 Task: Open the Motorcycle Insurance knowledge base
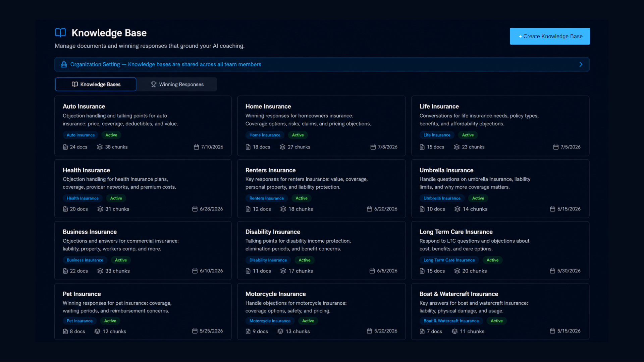click(x=321, y=312)
